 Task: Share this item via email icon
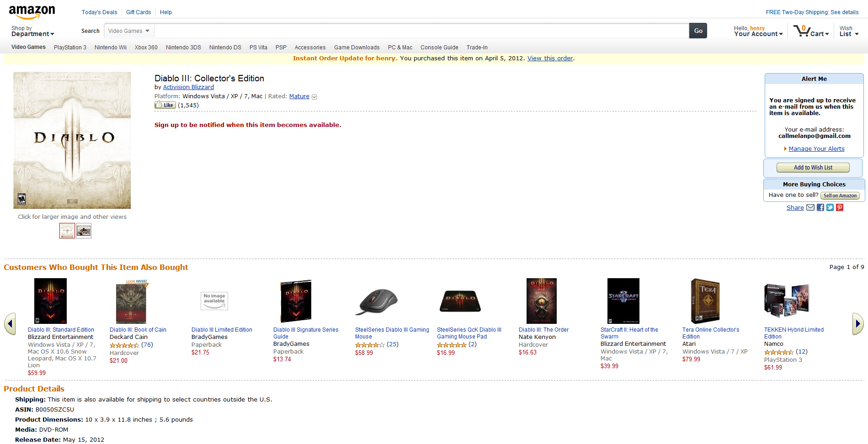click(810, 207)
